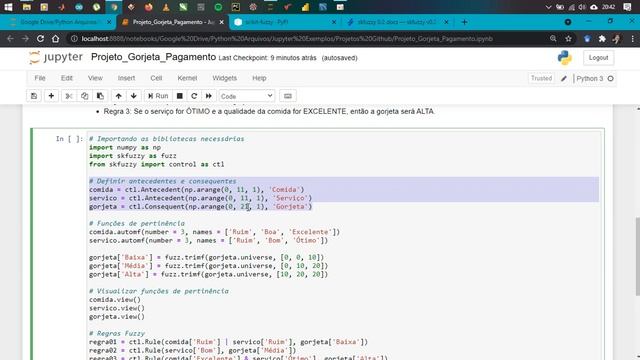Open the Widgets menu
The height and width of the screenshot is (360, 640).
click(x=224, y=78)
